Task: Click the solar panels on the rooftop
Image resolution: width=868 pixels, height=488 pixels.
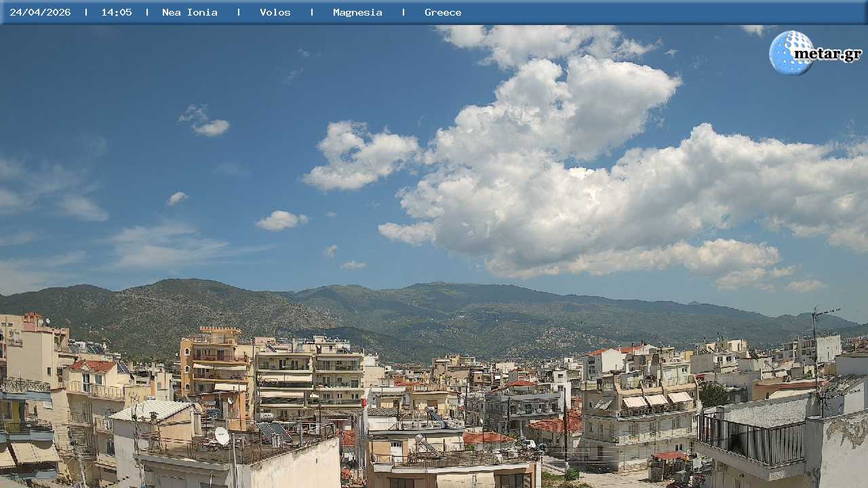Action: (275, 431)
